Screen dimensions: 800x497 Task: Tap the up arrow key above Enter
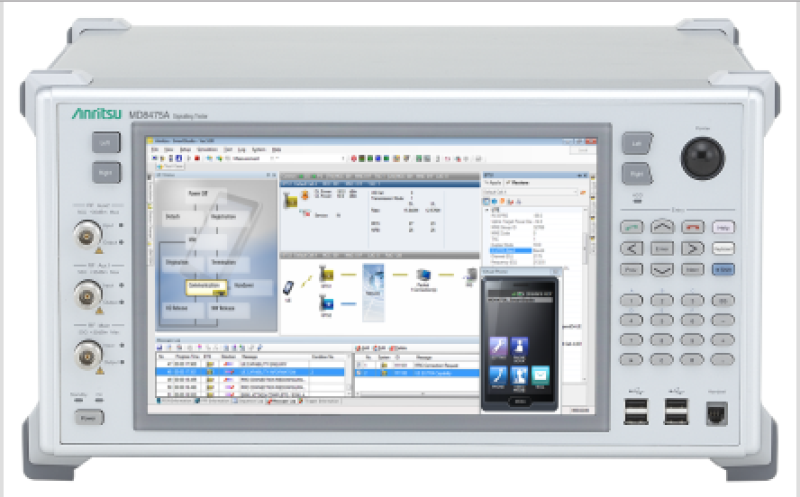point(662,227)
